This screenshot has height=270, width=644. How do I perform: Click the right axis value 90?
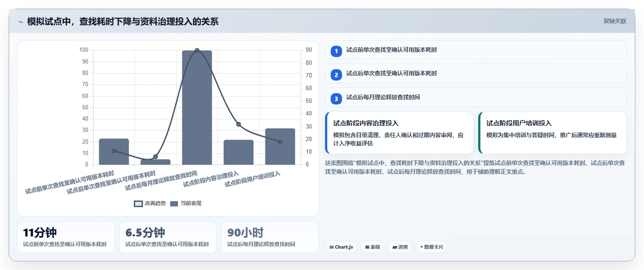[x=309, y=50]
